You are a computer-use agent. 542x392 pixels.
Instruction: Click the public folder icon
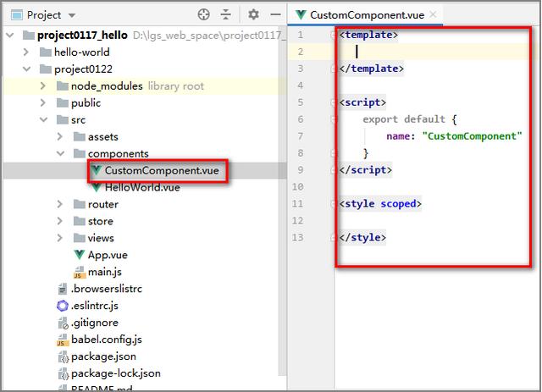click(62, 103)
